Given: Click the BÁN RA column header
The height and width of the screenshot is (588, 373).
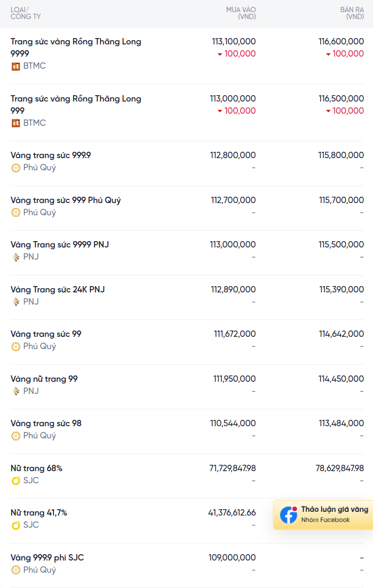Looking at the screenshot, I should (352, 13).
